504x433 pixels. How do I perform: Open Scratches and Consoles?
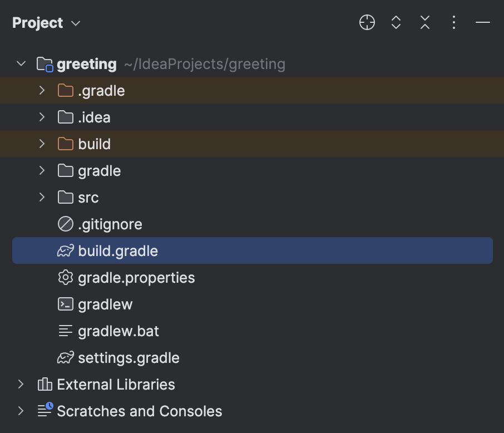[140, 411]
